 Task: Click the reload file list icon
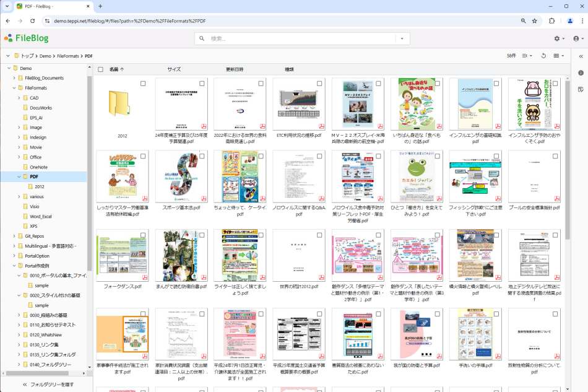pyautogui.click(x=543, y=56)
